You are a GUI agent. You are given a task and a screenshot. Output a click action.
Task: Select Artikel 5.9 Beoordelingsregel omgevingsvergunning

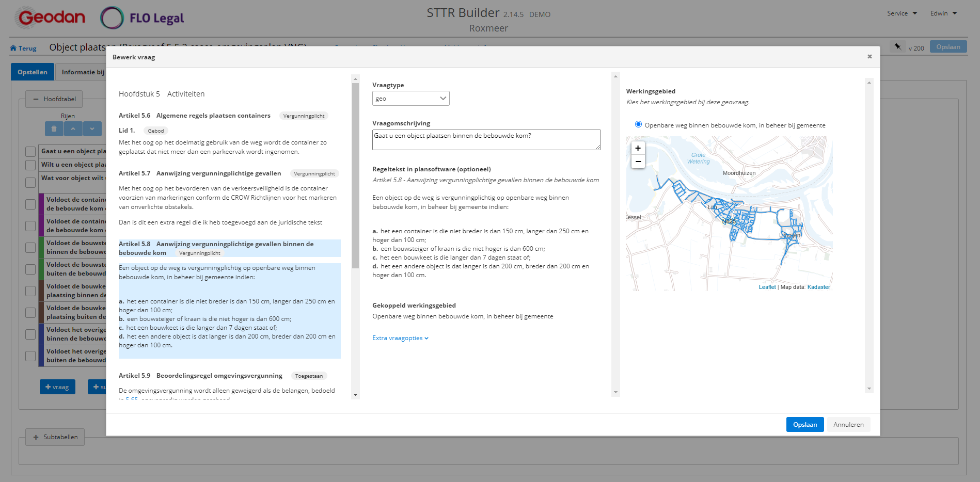pos(200,376)
